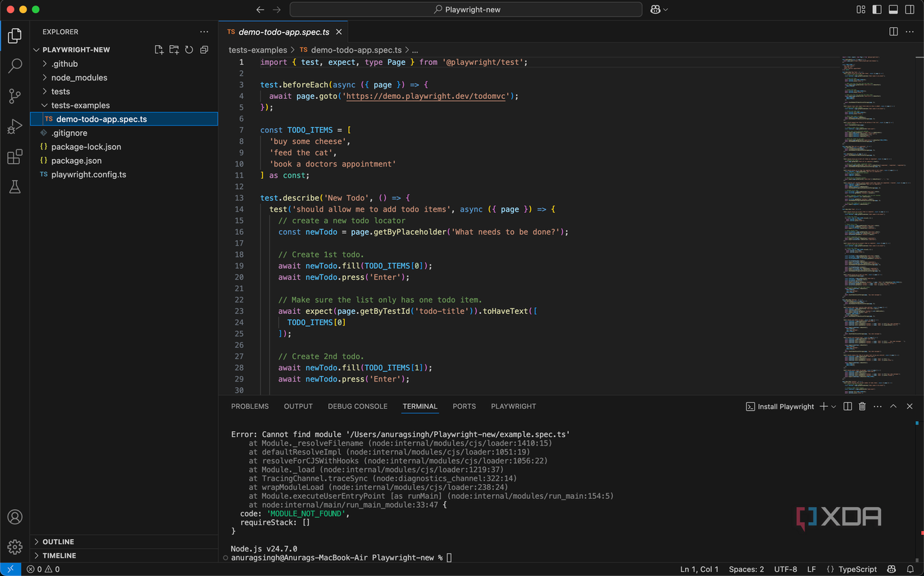This screenshot has width=924, height=576.
Task: Open Customize Layout in the title bar
Action: pyautogui.click(x=861, y=10)
